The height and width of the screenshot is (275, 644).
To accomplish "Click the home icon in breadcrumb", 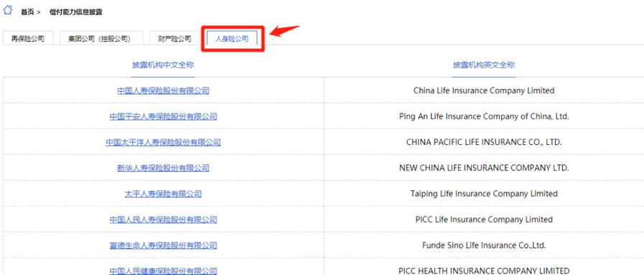I will click(x=8, y=10).
